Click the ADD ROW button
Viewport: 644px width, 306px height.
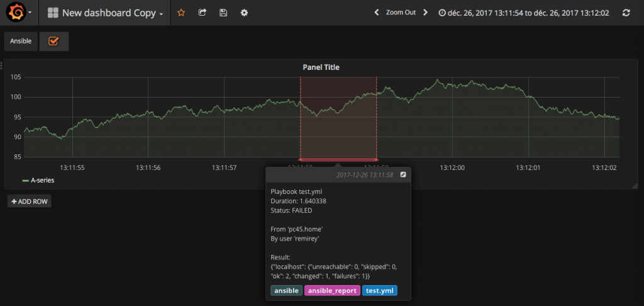[30, 201]
